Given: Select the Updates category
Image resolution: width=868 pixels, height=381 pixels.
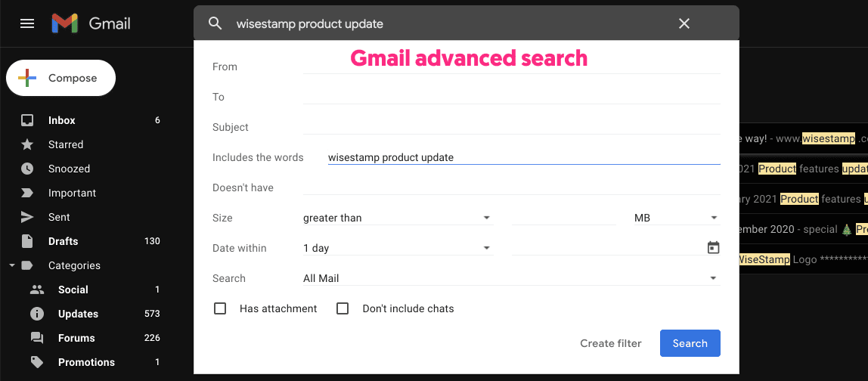Looking at the screenshot, I should (78, 314).
